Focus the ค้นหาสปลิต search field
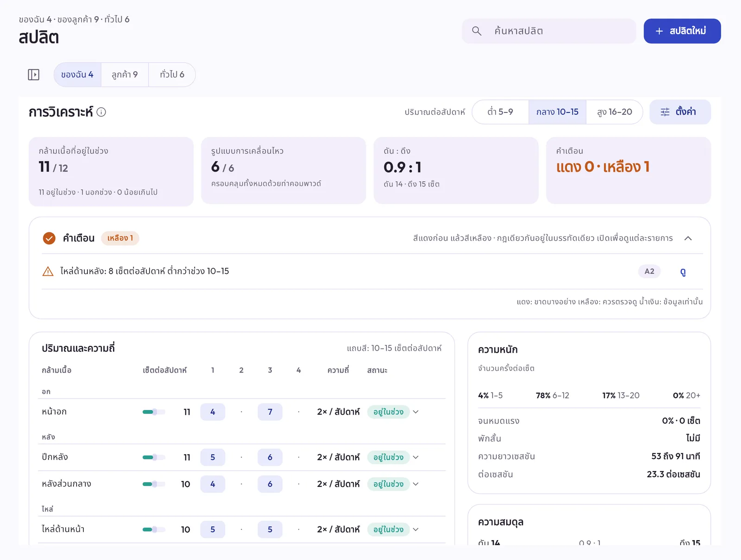741x560 pixels. 549,31
